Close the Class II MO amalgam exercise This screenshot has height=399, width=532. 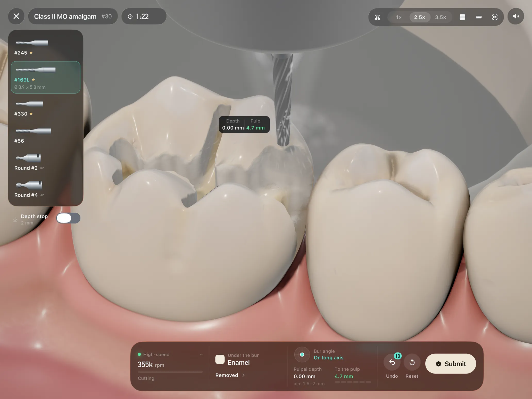(x=16, y=16)
